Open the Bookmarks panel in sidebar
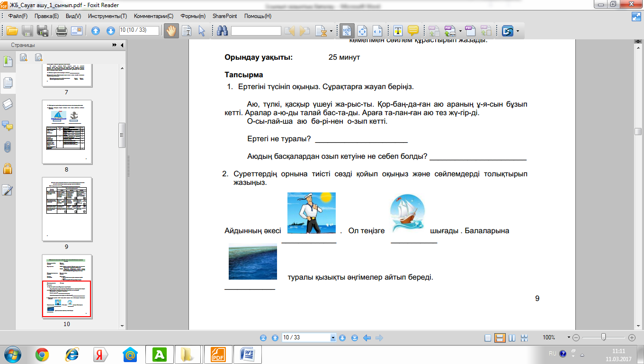The height and width of the screenshot is (364, 644). (8, 62)
